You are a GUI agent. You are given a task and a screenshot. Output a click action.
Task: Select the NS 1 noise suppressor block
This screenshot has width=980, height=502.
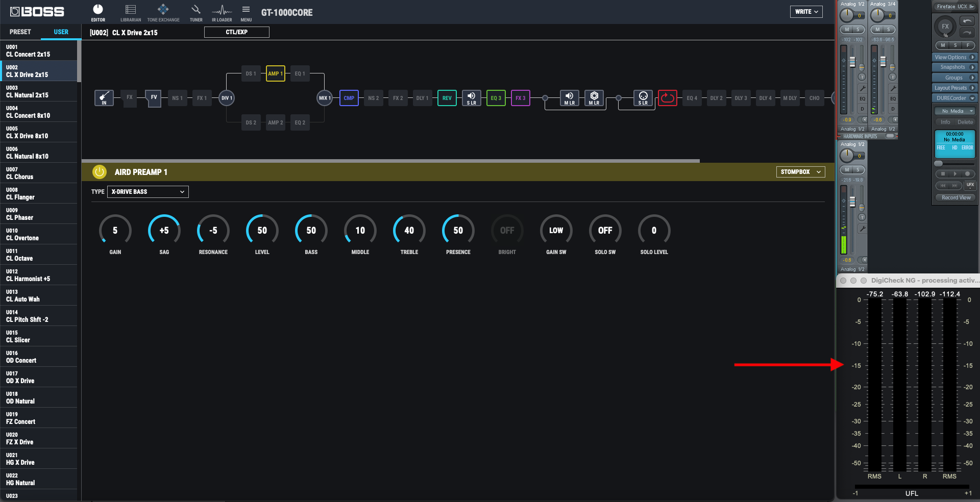click(x=178, y=98)
